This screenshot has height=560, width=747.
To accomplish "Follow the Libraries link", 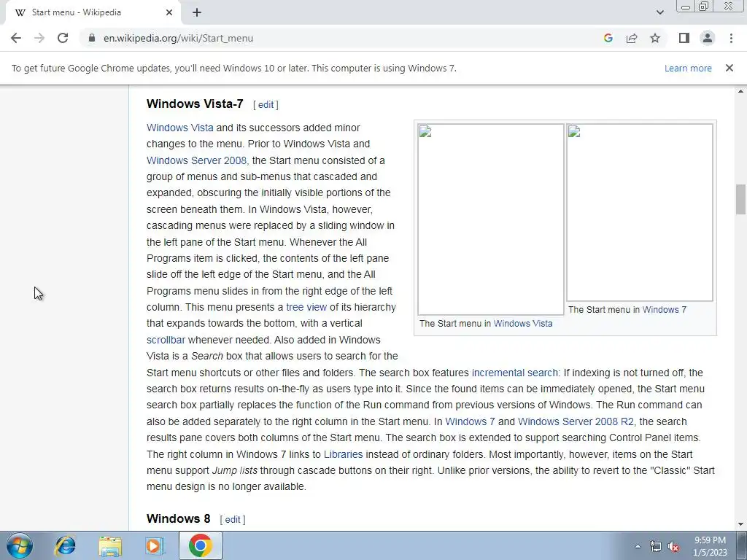I will 343,454.
